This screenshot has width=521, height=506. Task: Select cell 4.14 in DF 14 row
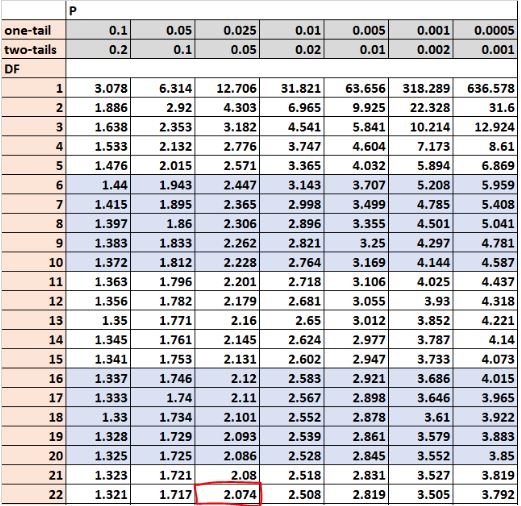click(x=485, y=340)
